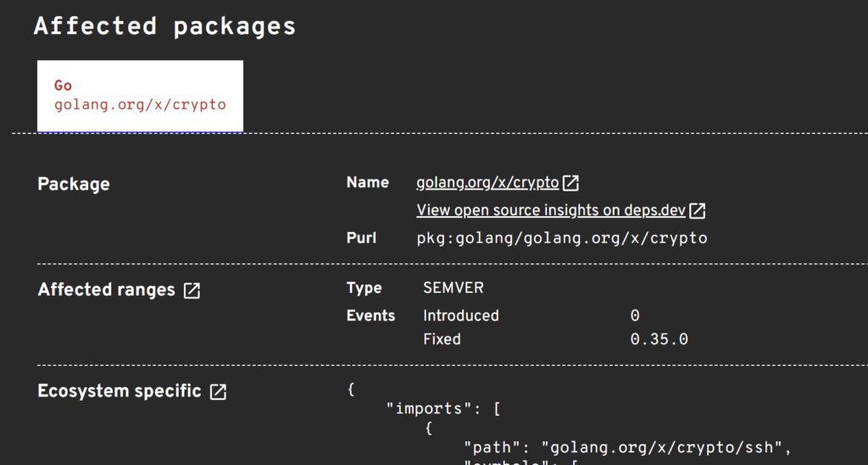The width and height of the screenshot is (868, 465).
Task: Click the Fixed version 0.35.0
Action: point(659,339)
